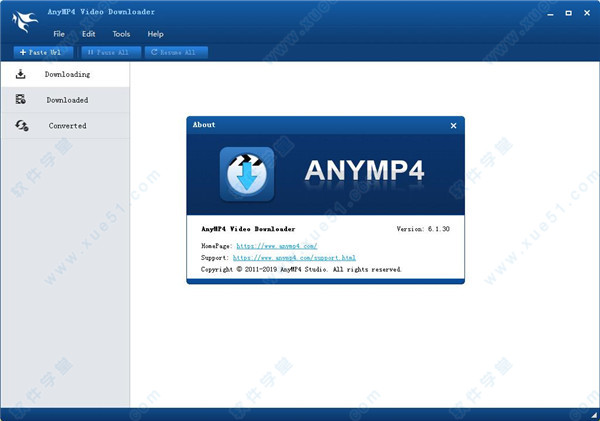Open the Edit menu

[88, 34]
